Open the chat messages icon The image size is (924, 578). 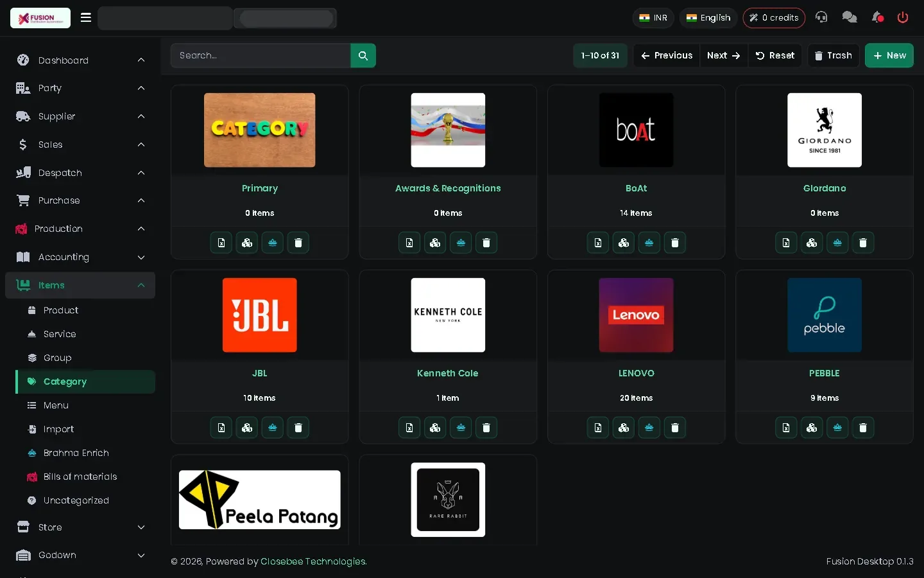click(850, 18)
